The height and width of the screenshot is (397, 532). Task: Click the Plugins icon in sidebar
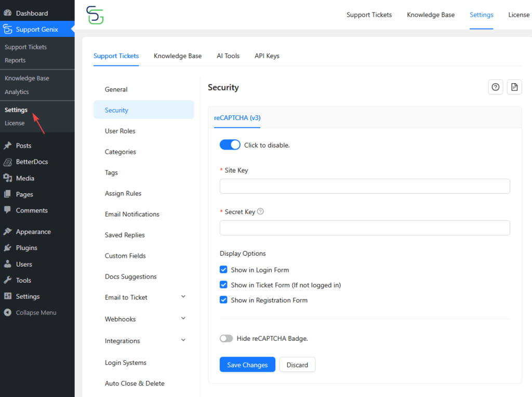point(8,248)
